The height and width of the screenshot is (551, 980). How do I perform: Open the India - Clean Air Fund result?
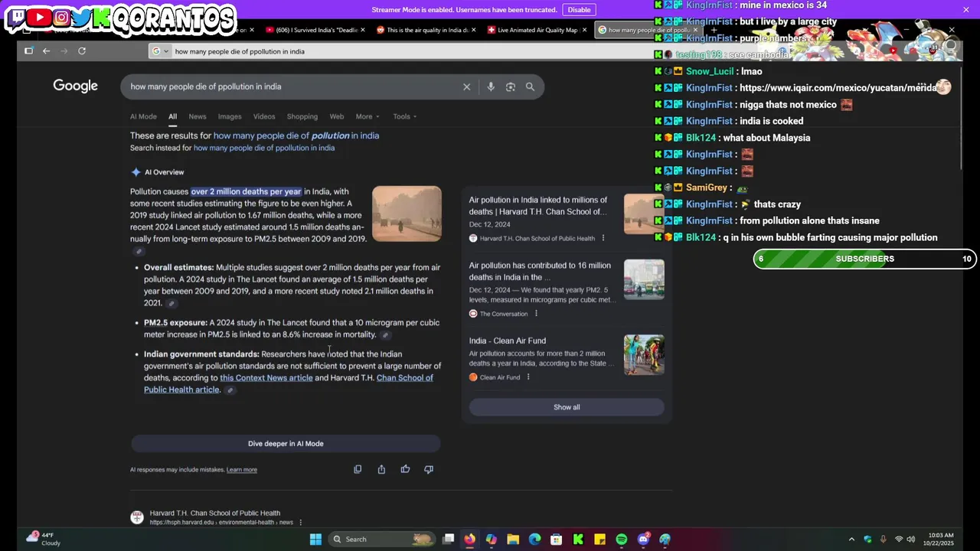[508, 341]
